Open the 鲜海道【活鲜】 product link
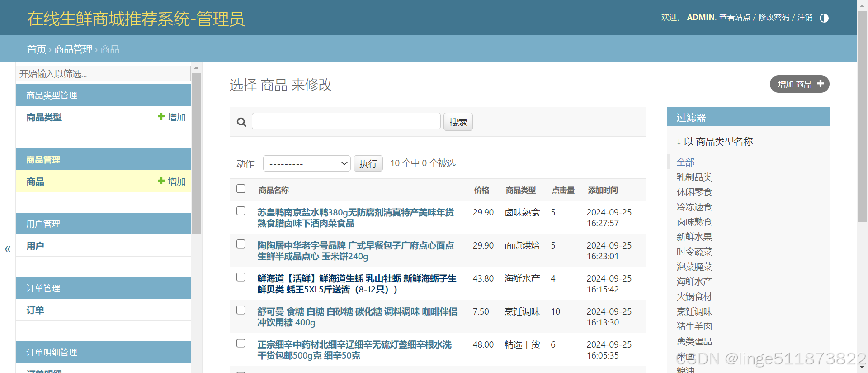Image resolution: width=868 pixels, height=373 pixels. point(357,284)
